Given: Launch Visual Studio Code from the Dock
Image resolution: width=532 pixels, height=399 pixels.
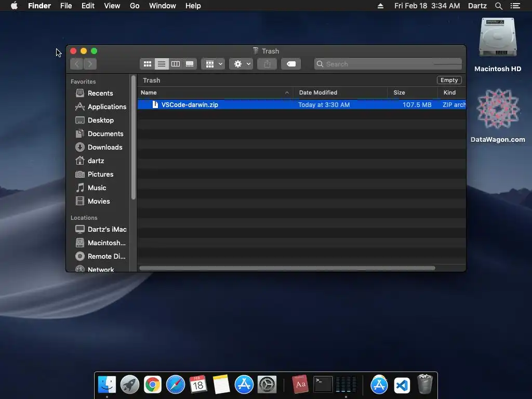Looking at the screenshot, I should click(402, 385).
